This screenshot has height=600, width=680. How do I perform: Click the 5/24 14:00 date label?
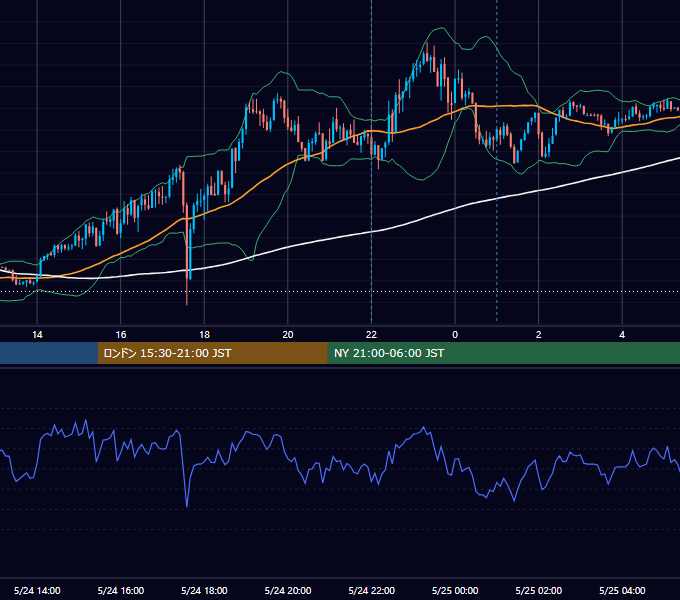37,590
